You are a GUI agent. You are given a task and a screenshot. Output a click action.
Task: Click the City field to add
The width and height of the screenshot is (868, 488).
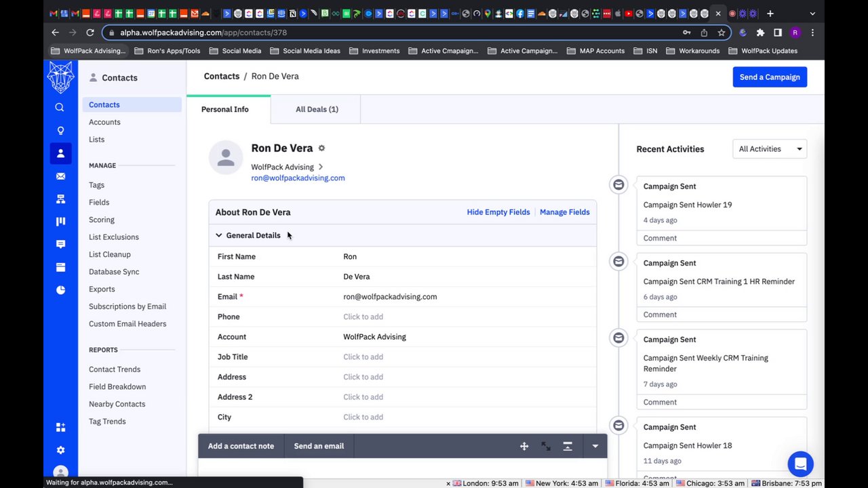tap(363, 417)
